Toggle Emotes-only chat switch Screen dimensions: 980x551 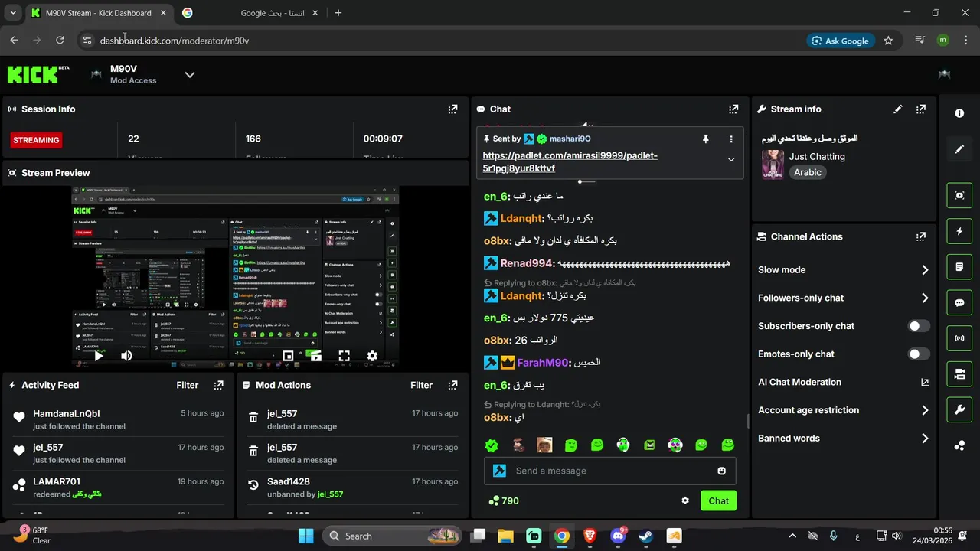click(919, 354)
